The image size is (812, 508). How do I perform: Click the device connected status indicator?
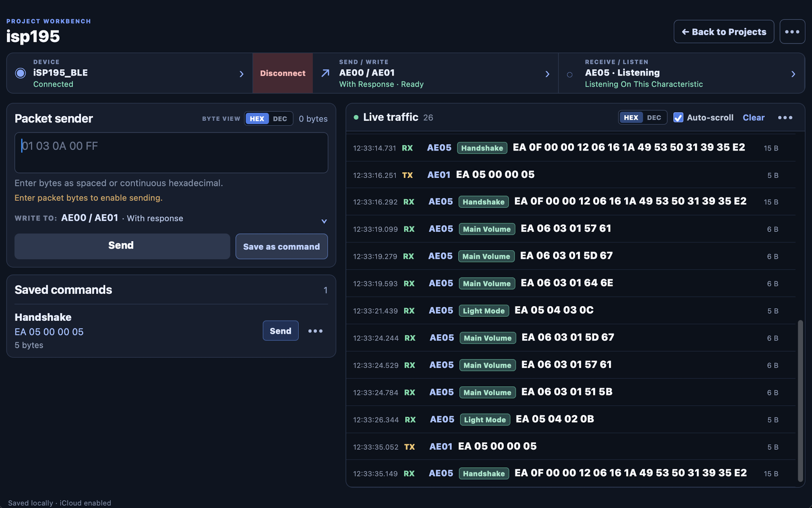coord(21,73)
